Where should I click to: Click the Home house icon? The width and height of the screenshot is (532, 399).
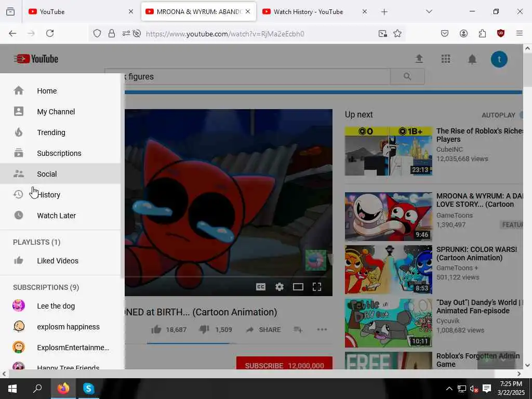click(x=19, y=90)
